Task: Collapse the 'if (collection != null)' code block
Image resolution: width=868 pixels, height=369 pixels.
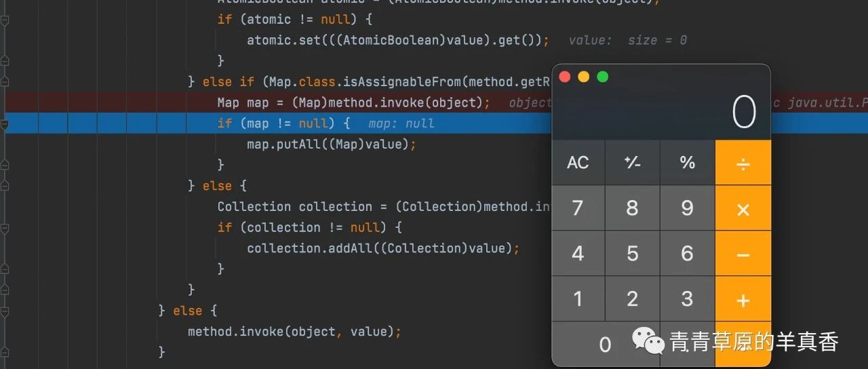Action: [x=5, y=227]
